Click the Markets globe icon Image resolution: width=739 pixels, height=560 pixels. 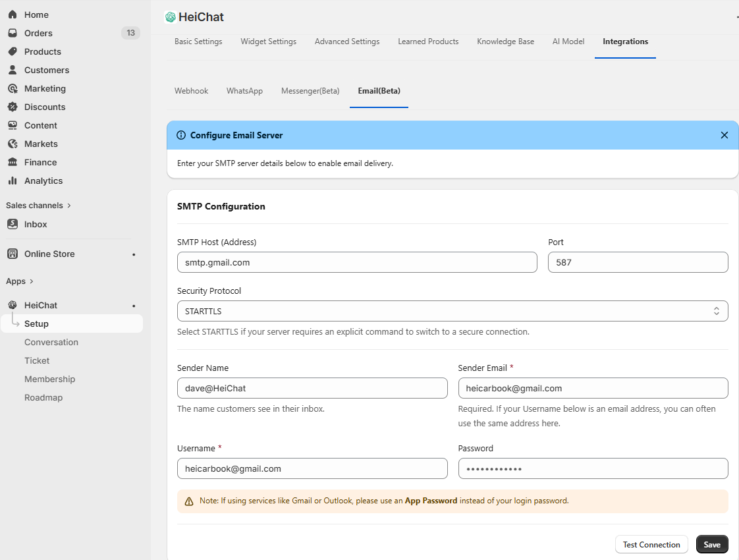click(x=13, y=144)
